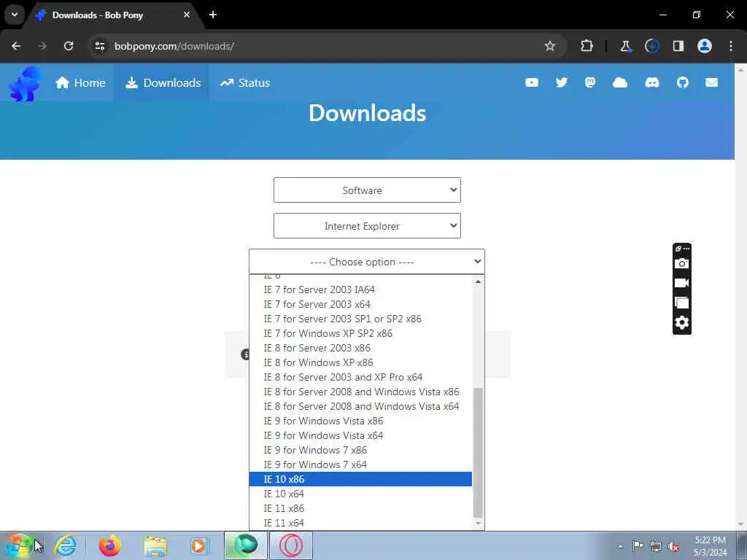Select IE 10 x64 option
Viewport: 747px width, 560px height.
coord(360,494)
